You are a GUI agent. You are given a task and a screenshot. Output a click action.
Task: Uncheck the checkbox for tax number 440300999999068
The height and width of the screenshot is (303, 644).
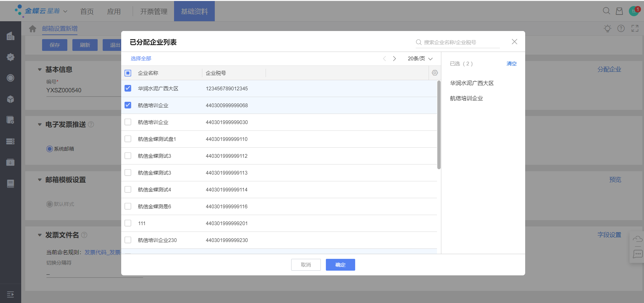pos(128,105)
